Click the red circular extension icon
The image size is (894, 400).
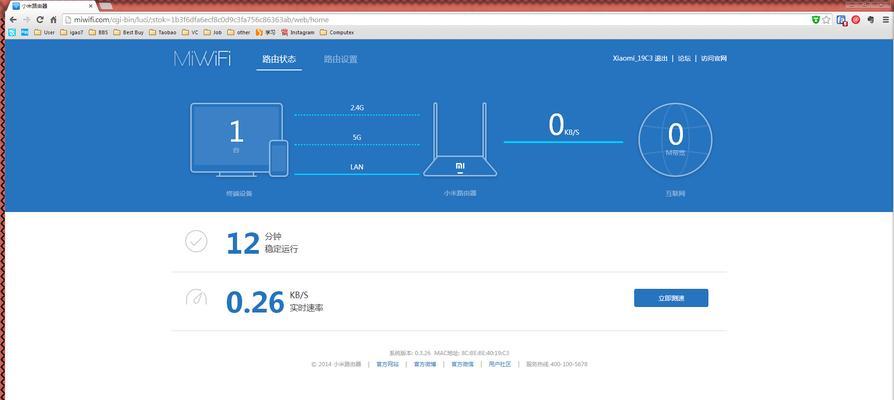tap(856, 20)
